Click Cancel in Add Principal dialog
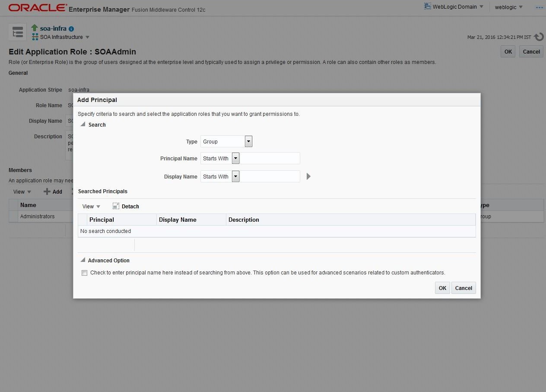 coord(463,288)
